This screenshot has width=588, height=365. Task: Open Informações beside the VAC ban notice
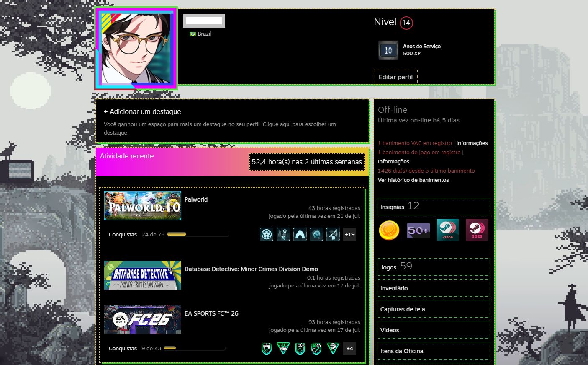(472, 143)
